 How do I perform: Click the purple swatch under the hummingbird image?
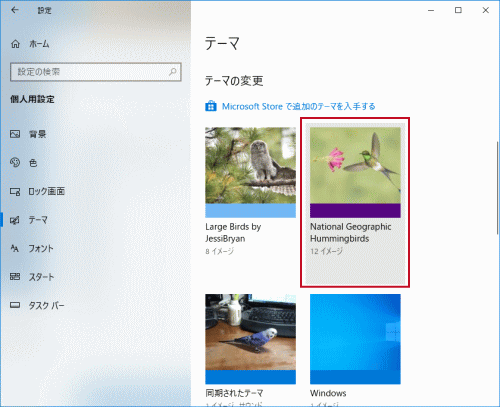pos(355,211)
